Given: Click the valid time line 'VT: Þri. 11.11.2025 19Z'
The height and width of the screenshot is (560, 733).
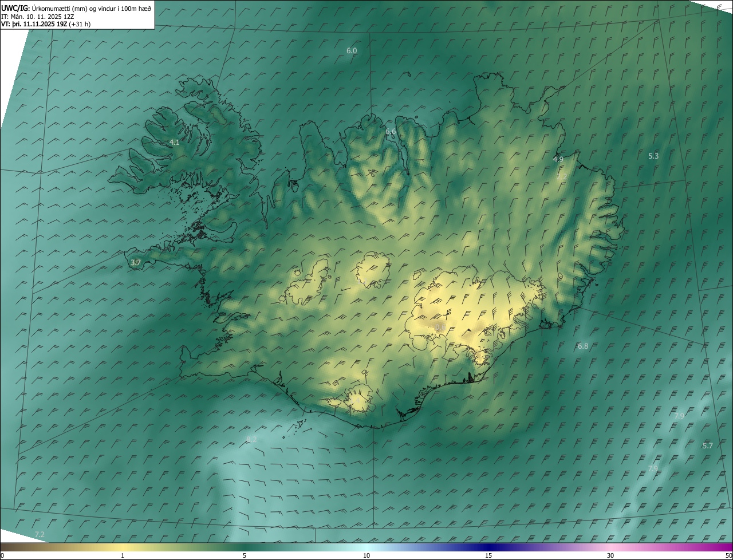Looking at the screenshot, I should 34,24.
